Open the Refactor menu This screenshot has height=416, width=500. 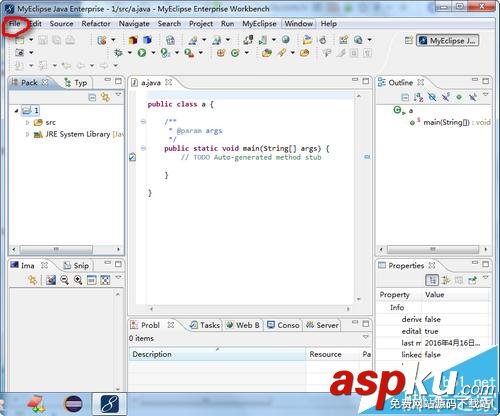click(x=96, y=24)
